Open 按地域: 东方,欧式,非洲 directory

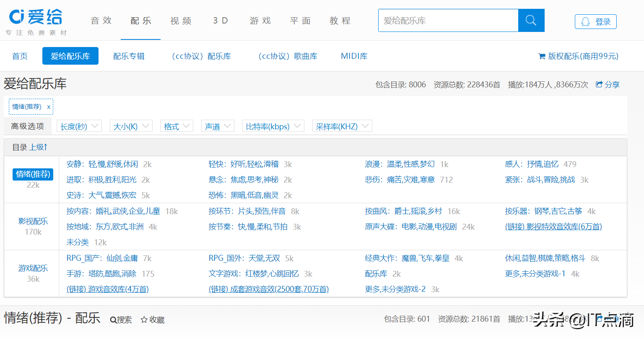[105, 227]
